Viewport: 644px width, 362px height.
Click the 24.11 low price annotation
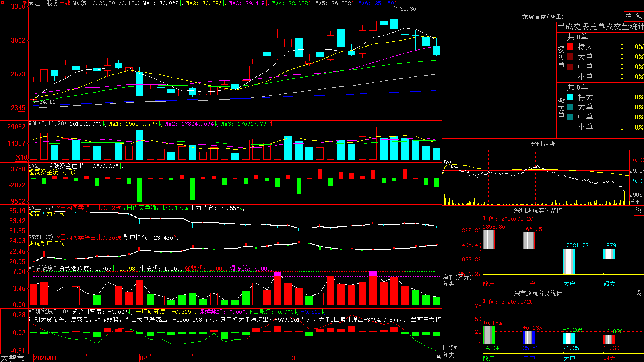pos(47,102)
